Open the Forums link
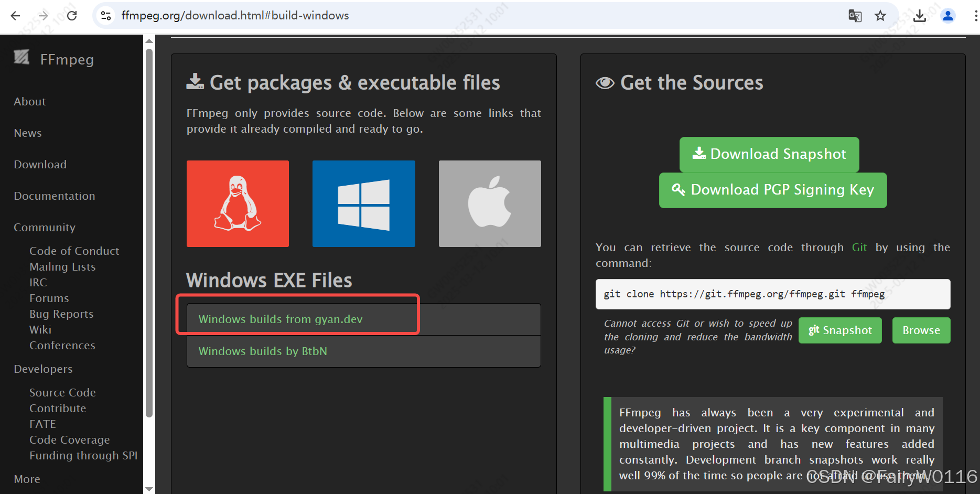The image size is (980, 494). point(49,298)
